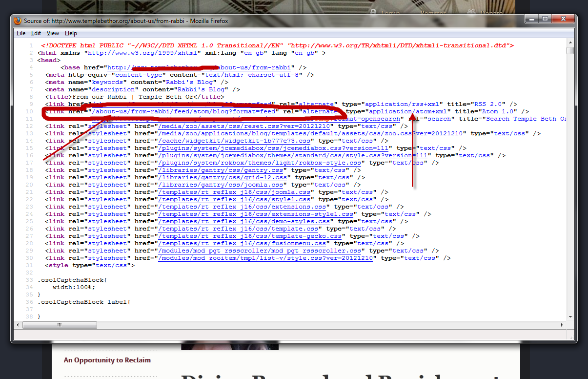Open the widgetkit-1b777e73.css link
The image size is (588, 379).
click(x=235, y=141)
